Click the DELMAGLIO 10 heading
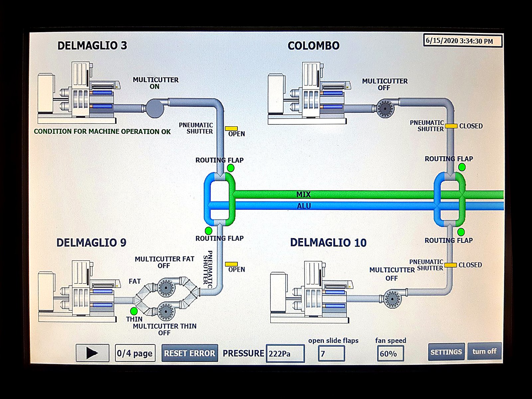 (328, 243)
